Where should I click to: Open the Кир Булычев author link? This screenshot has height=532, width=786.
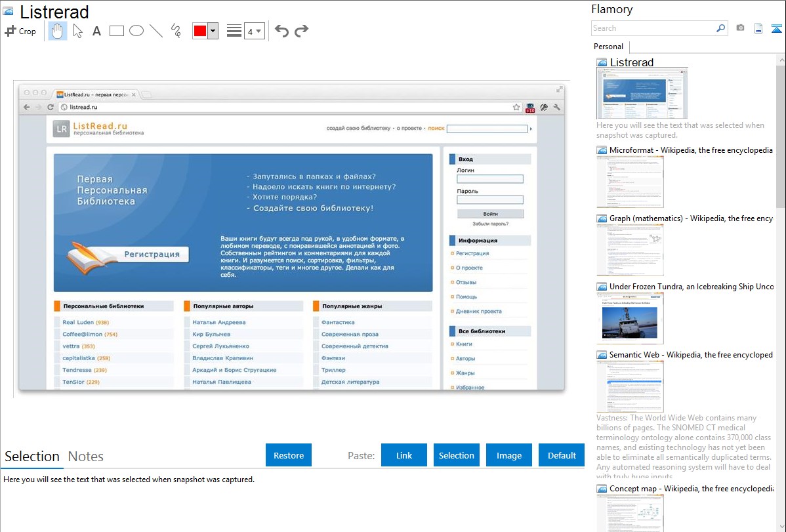211,335
